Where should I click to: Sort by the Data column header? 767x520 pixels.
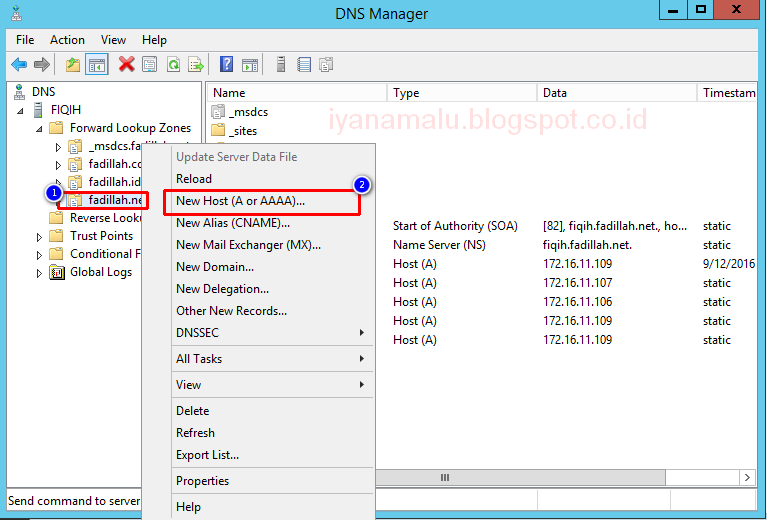[x=616, y=92]
